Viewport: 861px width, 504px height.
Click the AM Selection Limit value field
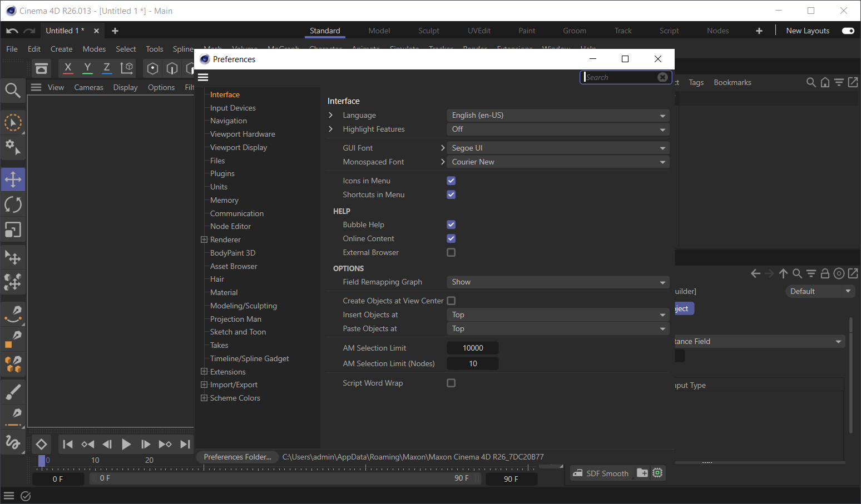473,348
